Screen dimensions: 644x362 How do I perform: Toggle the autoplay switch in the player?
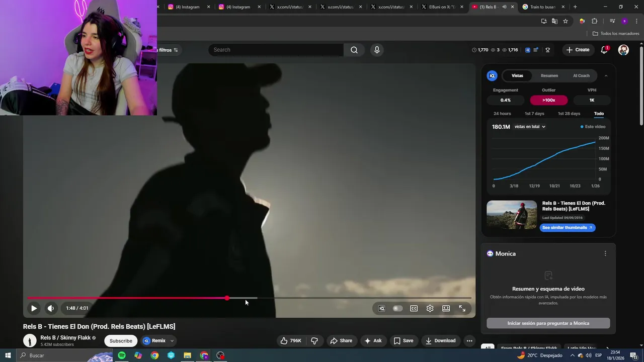tap(397, 308)
